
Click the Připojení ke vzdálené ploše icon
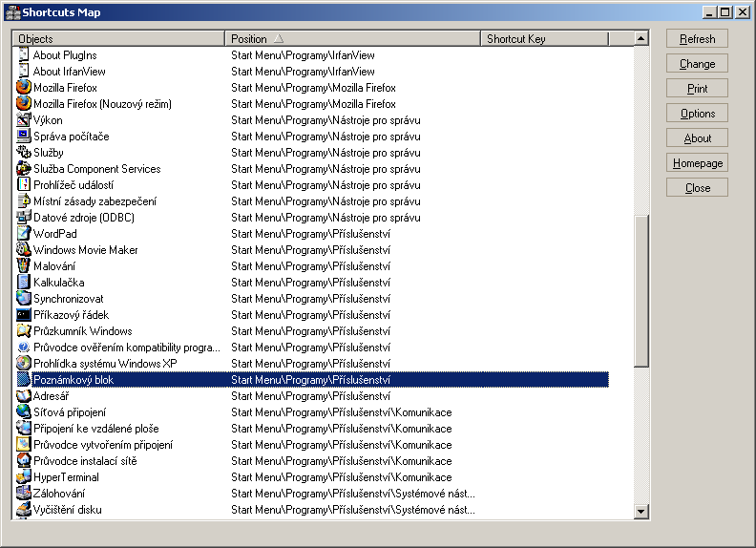pos(24,428)
